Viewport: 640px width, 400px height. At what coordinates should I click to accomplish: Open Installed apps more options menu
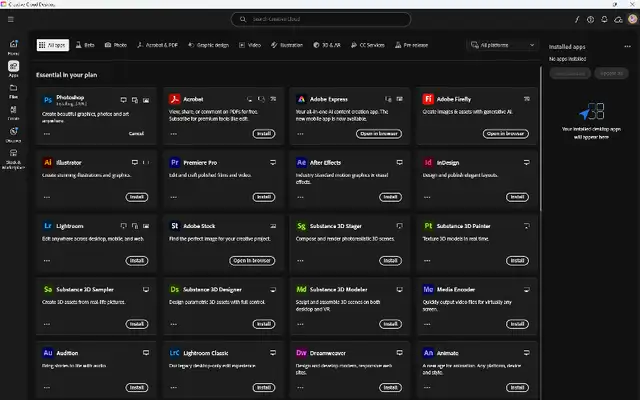coord(627,47)
